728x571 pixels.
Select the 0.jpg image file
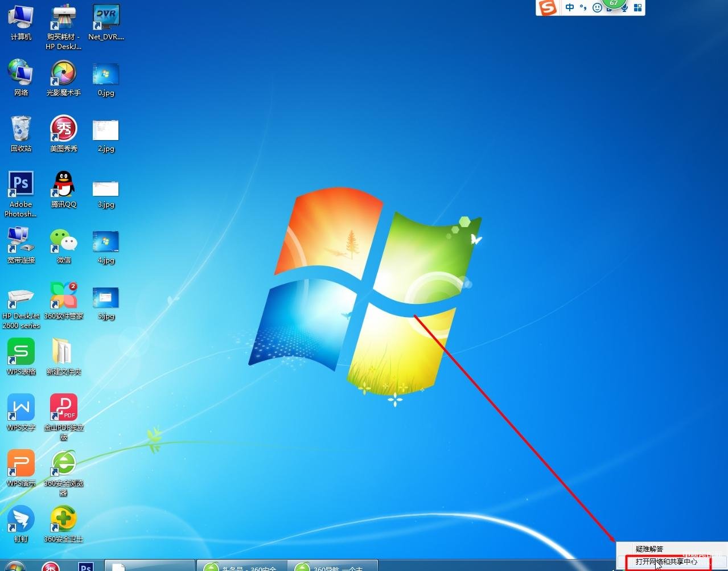tap(106, 80)
